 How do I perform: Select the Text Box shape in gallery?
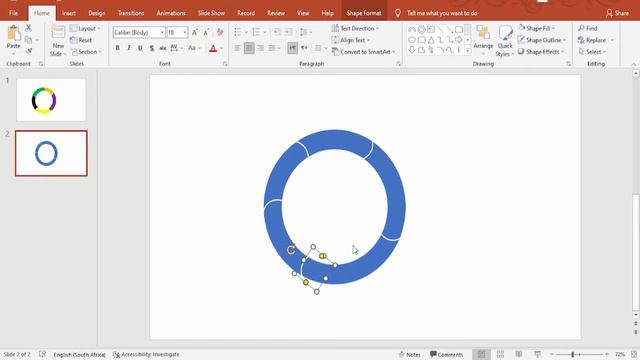point(431,29)
